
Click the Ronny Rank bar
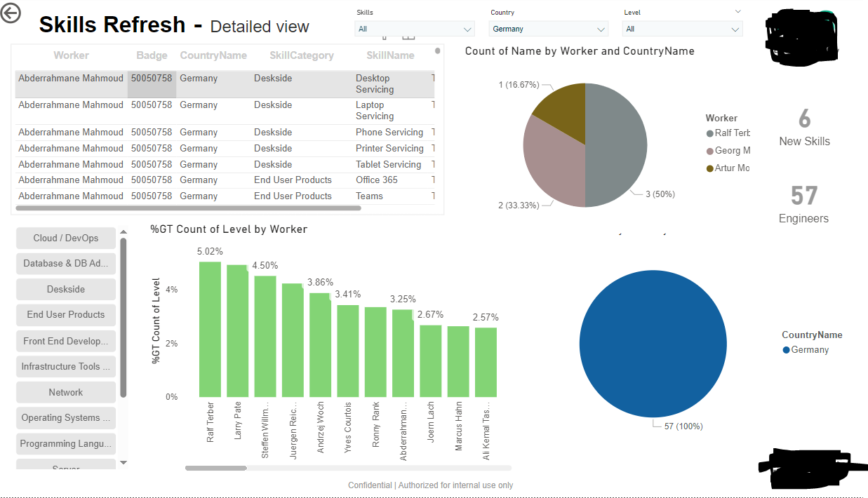(375, 352)
